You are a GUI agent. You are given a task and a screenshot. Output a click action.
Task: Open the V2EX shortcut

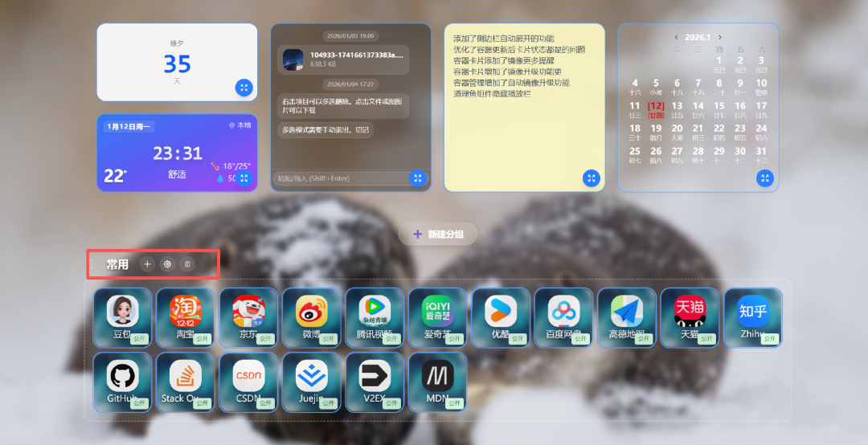375,382
